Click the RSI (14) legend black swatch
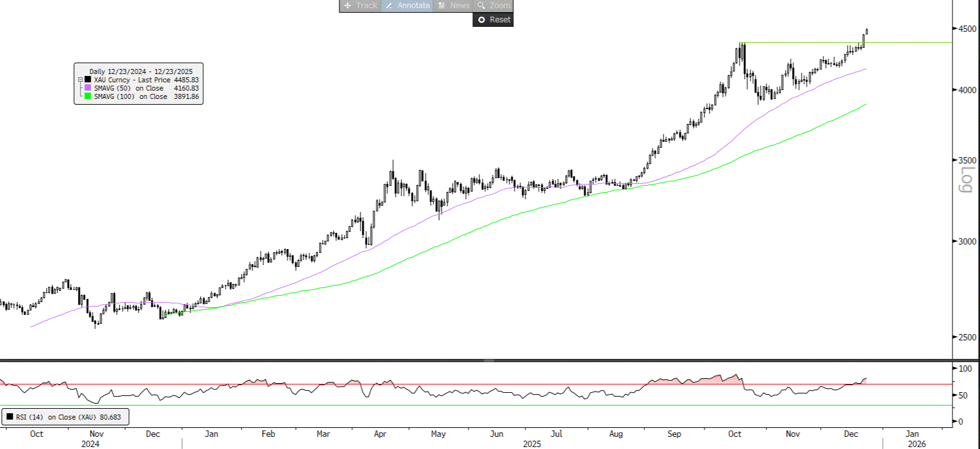The height and width of the screenshot is (449, 980). click(10, 417)
